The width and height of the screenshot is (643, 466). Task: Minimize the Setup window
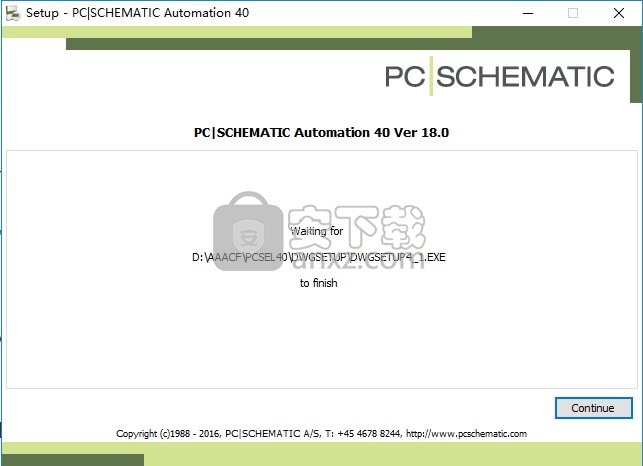528,13
